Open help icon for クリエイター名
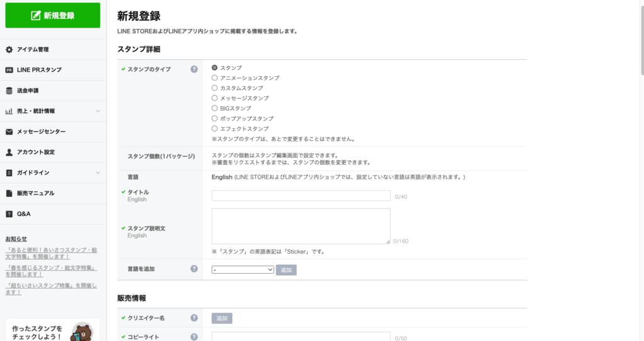This screenshot has height=341, width=644. pyautogui.click(x=194, y=318)
